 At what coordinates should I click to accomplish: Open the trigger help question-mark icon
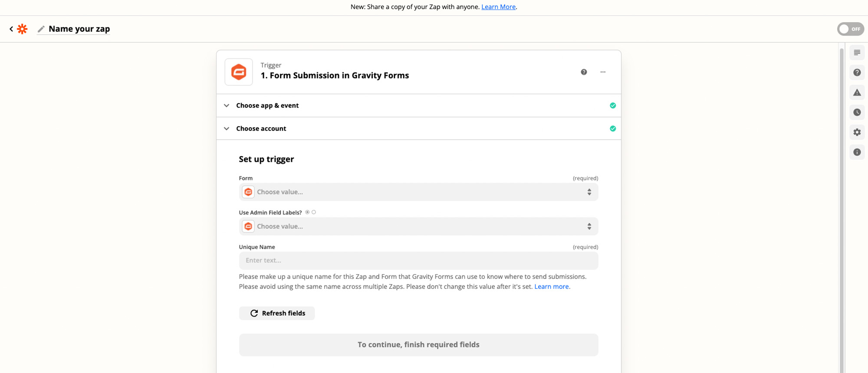584,72
